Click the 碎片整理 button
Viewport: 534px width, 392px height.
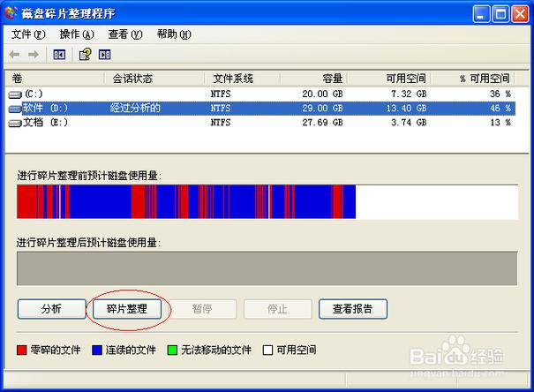(127, 309)
